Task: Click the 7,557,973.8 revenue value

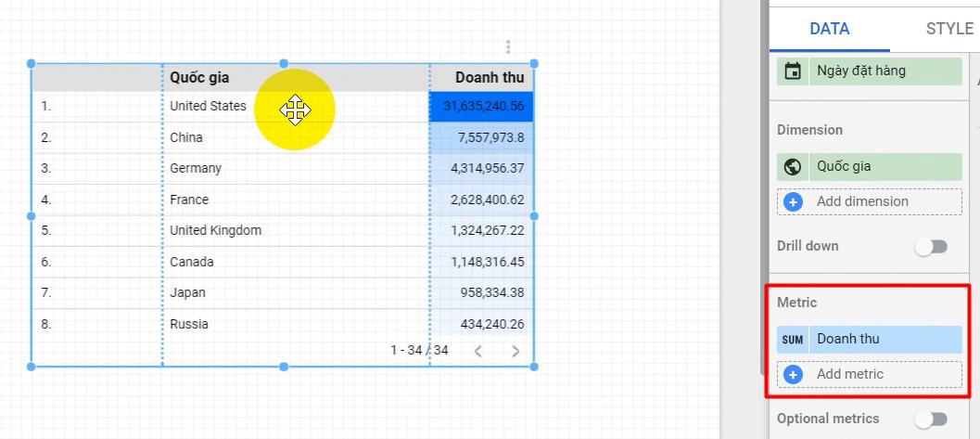Action: tap(491, 137)
